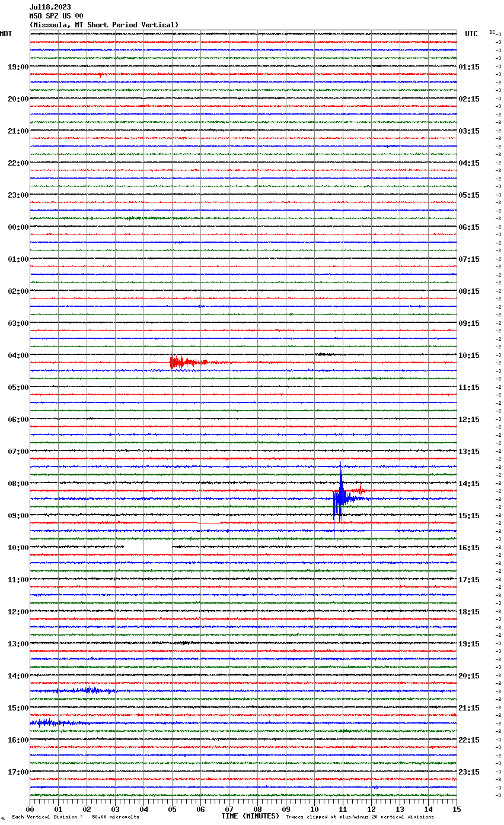Screen dimensions: 504x825
Task: Select the Traces clipped footer note
Action: (x=359, y=817)
